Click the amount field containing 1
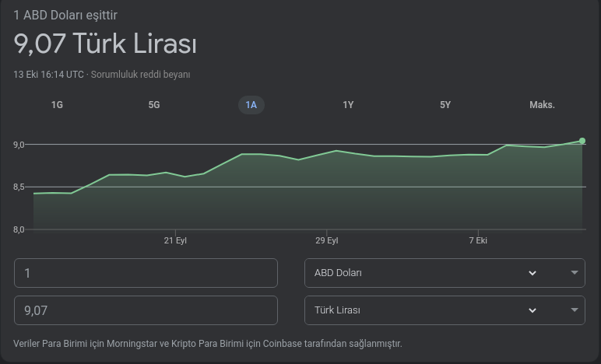 (146, 273)
